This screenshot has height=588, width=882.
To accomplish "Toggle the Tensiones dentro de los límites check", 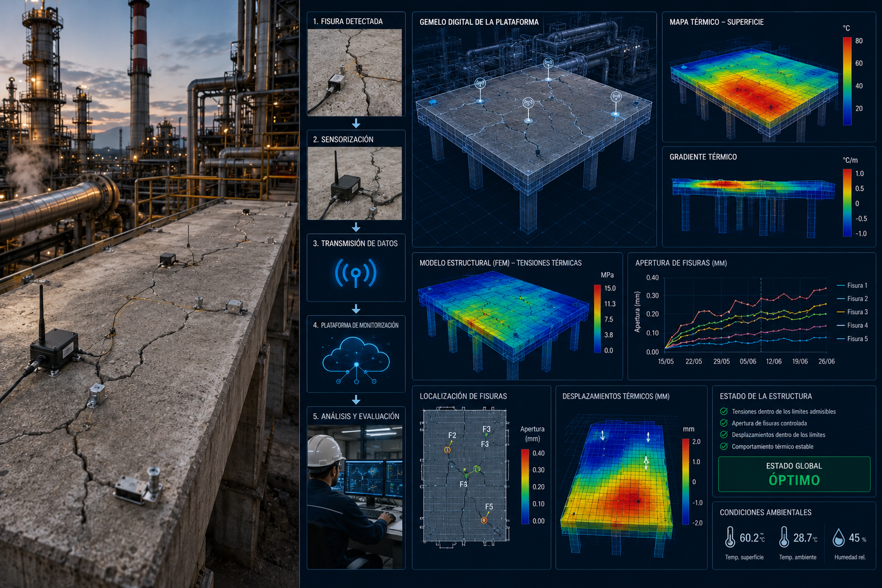I will coord(724,411).
